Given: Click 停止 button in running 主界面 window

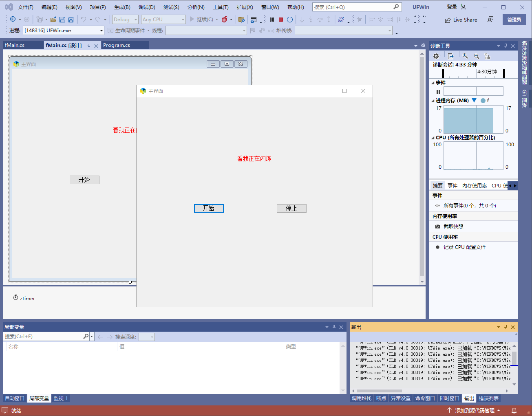Looking at the screenshot, I should tap(291, 208).
